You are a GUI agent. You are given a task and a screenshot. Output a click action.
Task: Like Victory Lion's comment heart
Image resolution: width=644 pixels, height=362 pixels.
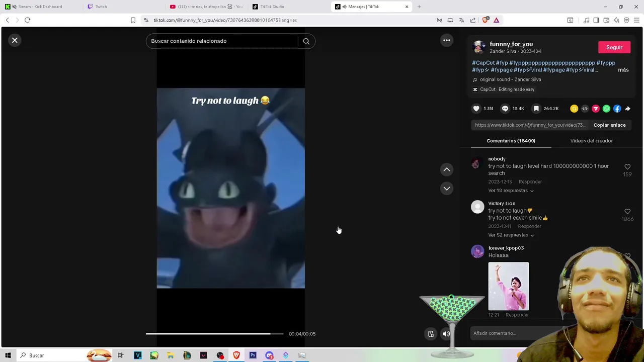coord(627,212)
